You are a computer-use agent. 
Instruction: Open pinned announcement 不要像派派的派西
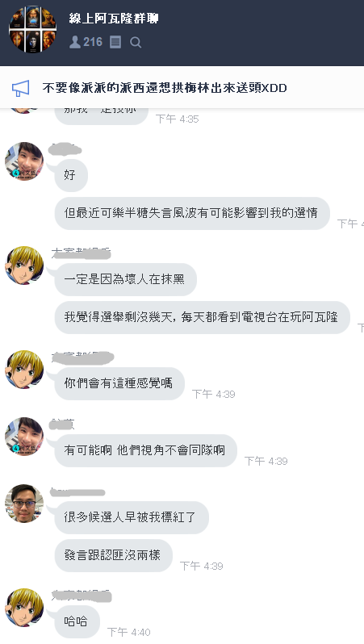[x=165, y=88]
